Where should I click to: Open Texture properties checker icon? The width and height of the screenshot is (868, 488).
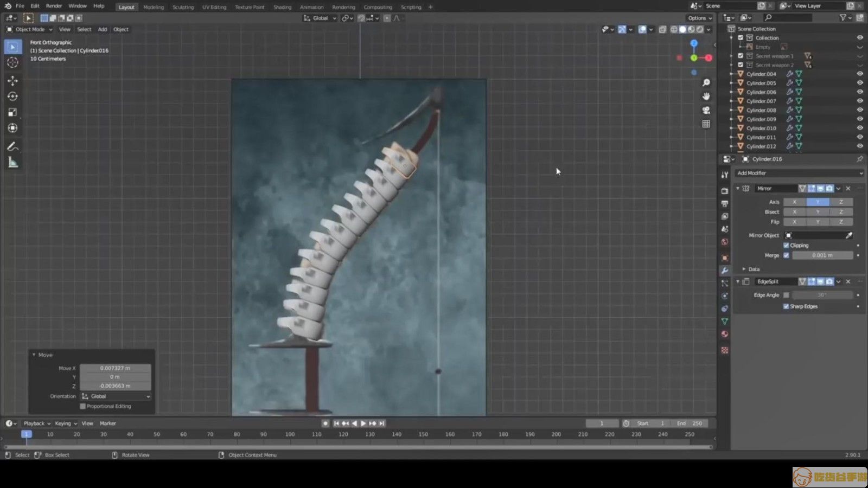click(x=725, y=350)
